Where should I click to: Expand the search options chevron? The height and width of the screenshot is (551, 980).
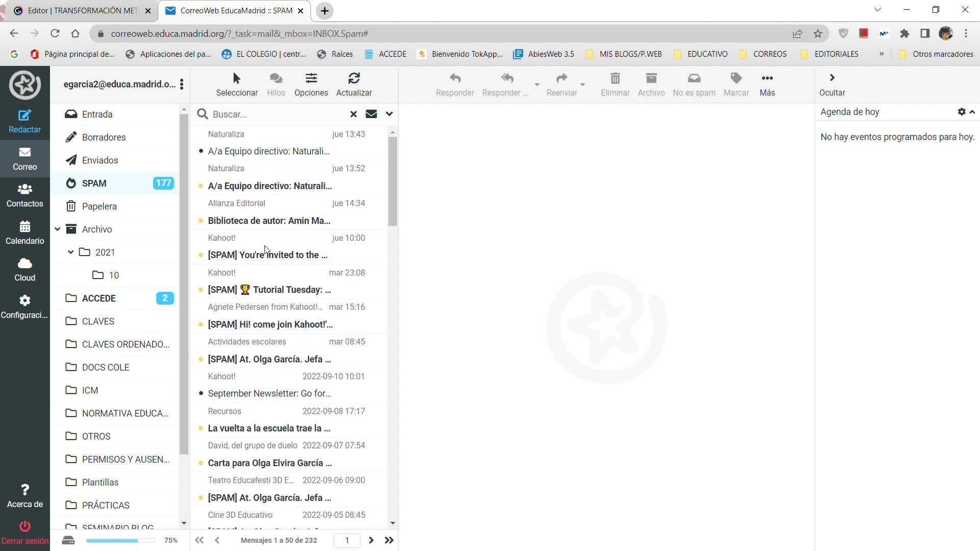pyautogui.click(x=389, y=114)
